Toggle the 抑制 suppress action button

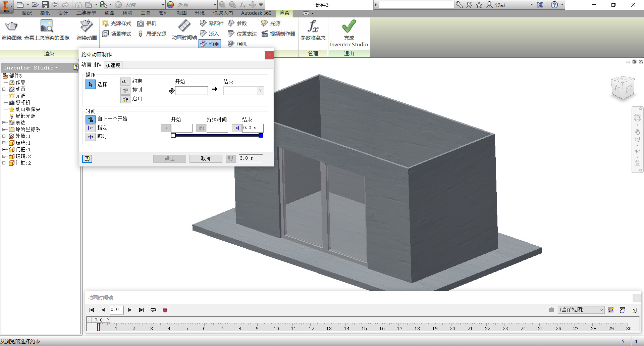[x=125, y=90]
